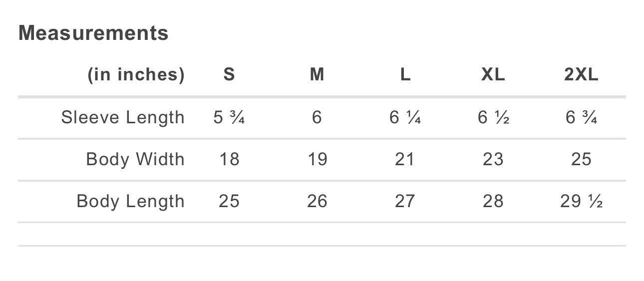Image resolution: width=644 pixels, height=281 pixels.
Task: Click body width value 18
Action: coord(229,160)
